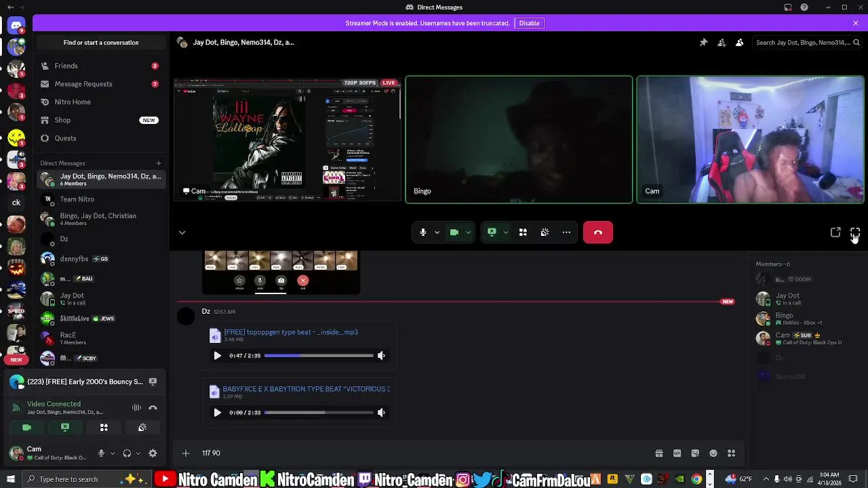Screen dimensions: 868x488
Task: Play the topoppgen type beat audio
Action: (217, 355)
